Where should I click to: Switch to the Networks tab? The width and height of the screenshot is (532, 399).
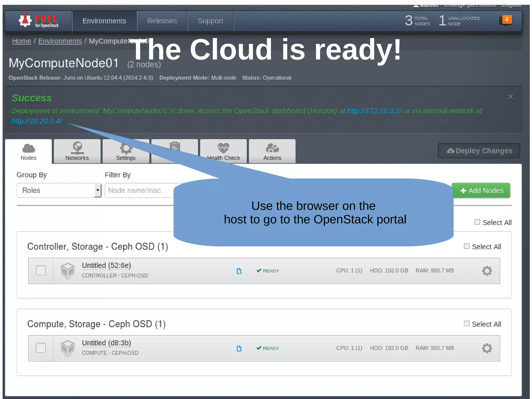[x=77, y=152]
